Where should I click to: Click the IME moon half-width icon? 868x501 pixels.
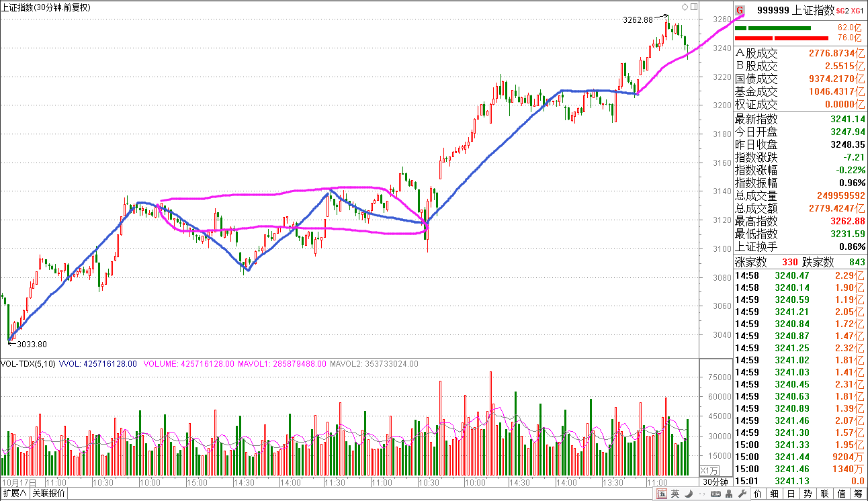click(690, 494)
